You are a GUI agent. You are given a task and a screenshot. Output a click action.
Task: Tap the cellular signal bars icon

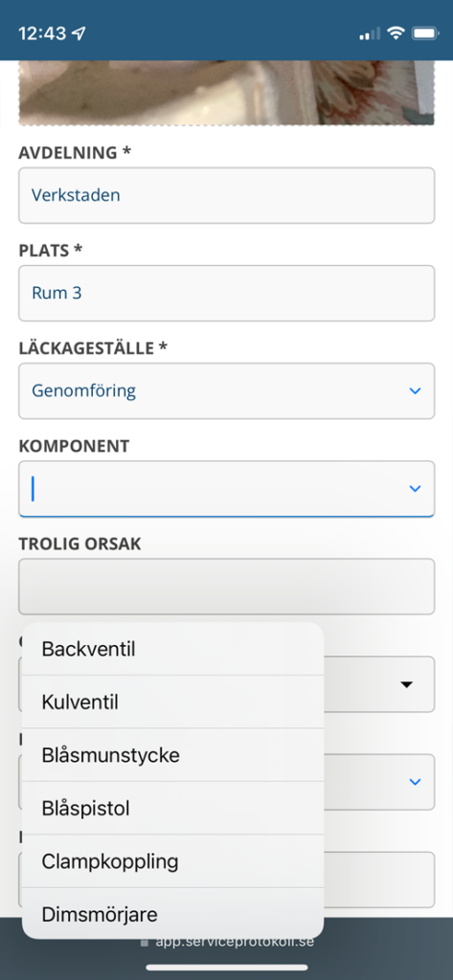(369, 33)
